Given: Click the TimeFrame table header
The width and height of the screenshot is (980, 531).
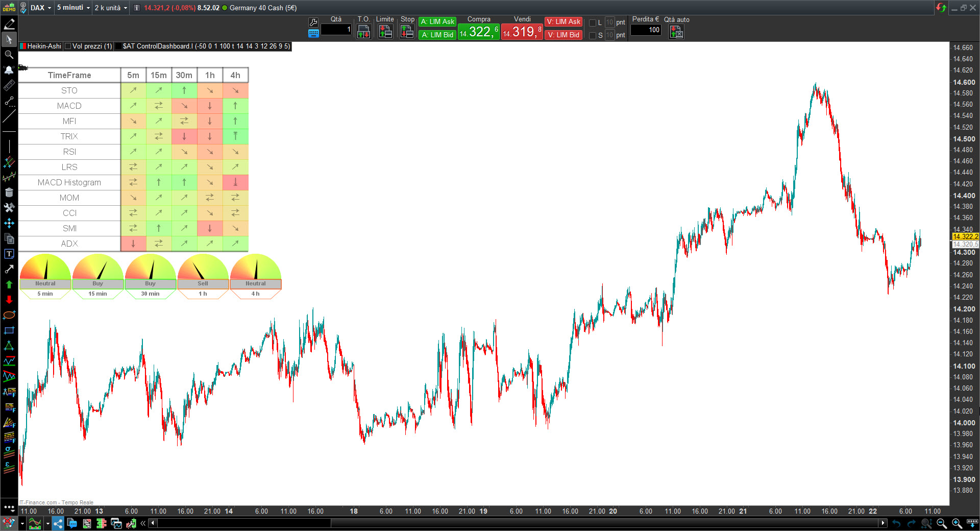Looking at the screenshot, I should pyautogui.click(x=69, y=75).
